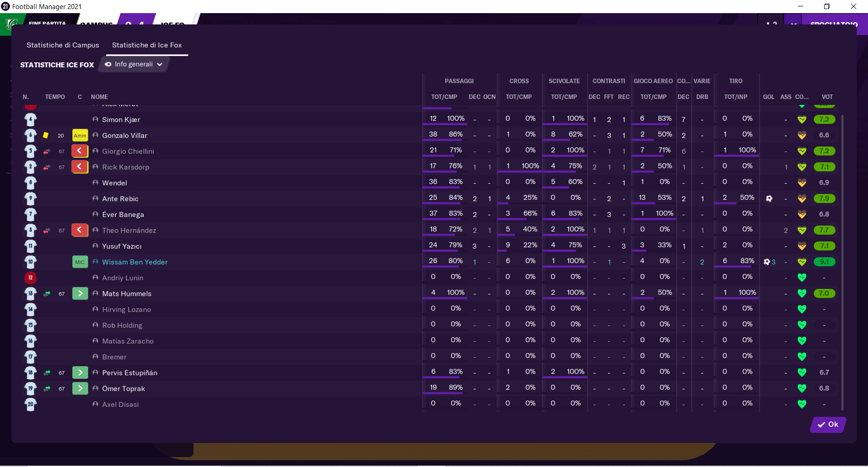Screen dimensions: 868x467
Task: Click Ante Rebic goal ball icon
Action: tap(769, 198)
